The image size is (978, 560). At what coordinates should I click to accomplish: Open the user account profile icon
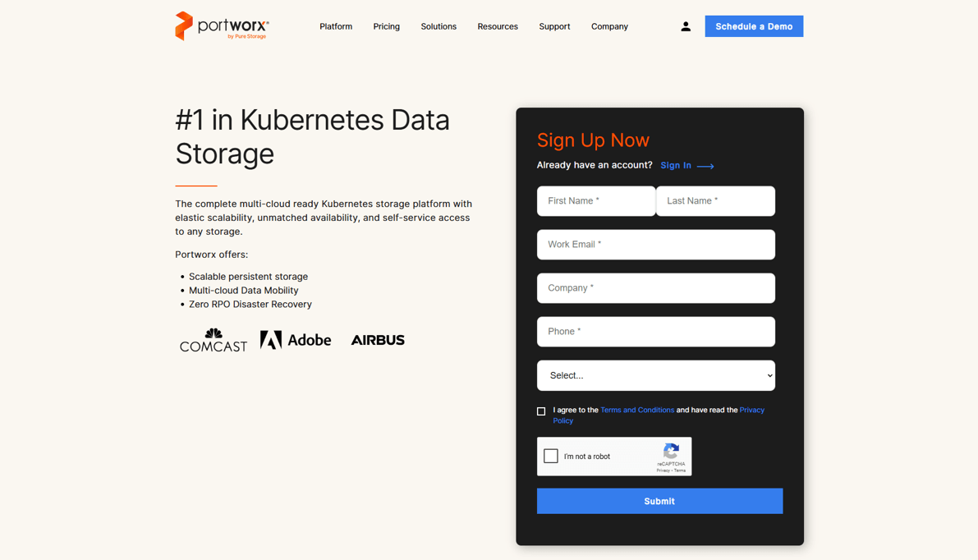point(686,27)
